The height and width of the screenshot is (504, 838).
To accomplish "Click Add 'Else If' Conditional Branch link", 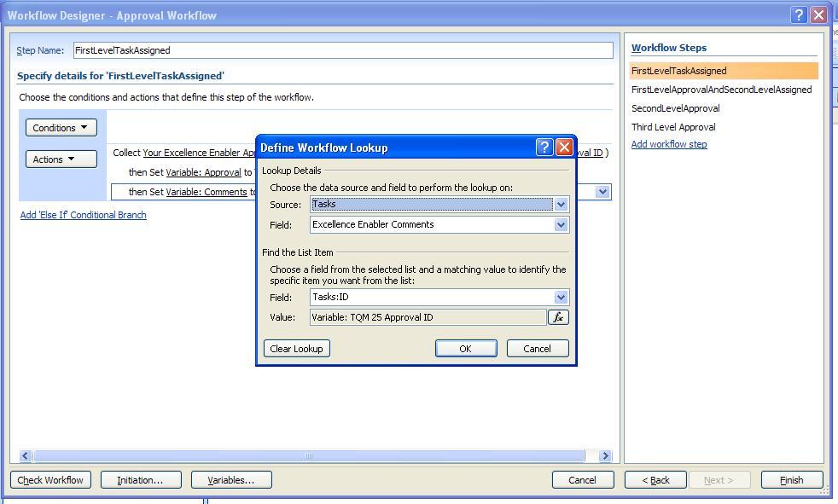I will click(84, 215).
